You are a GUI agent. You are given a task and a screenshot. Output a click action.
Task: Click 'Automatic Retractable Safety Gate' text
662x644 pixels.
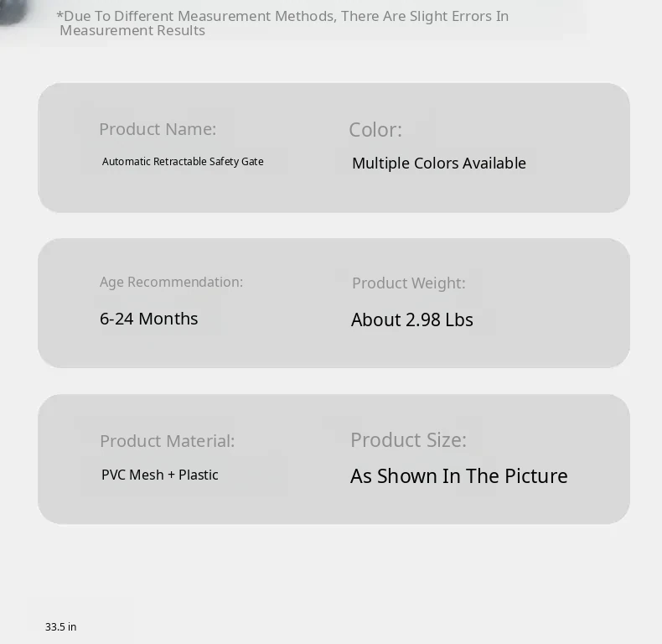click(x=183, y=162)
